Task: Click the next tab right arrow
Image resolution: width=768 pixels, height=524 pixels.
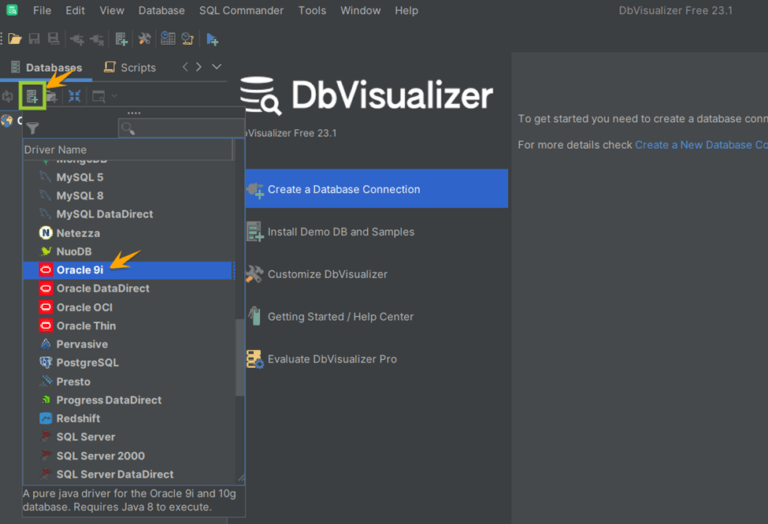Action: (200, 67)
